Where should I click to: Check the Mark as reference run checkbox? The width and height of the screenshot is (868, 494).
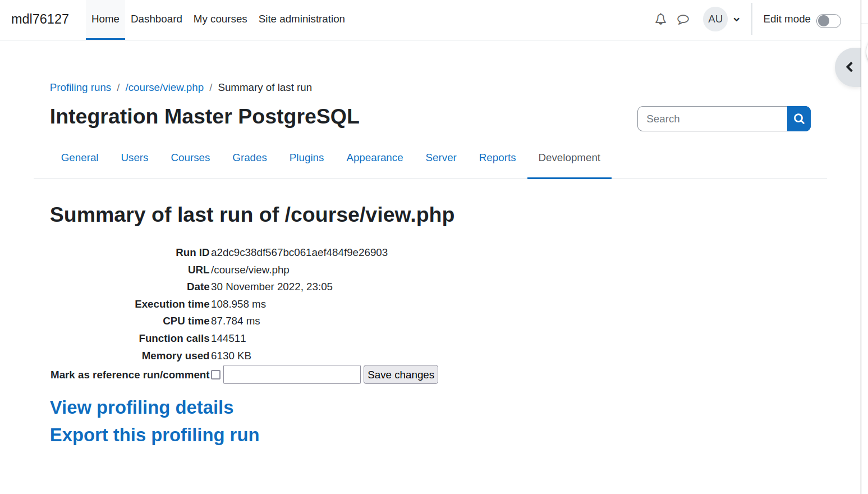click(216, 375)
